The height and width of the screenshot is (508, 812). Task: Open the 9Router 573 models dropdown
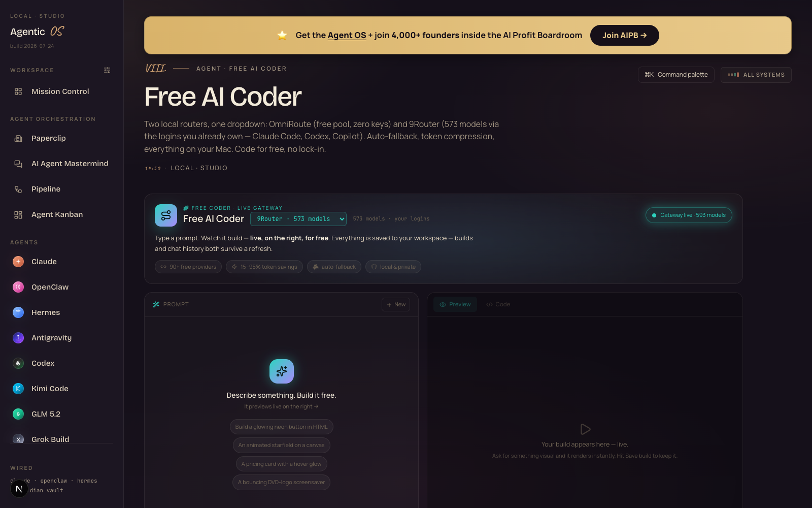[x=298, y=219]
